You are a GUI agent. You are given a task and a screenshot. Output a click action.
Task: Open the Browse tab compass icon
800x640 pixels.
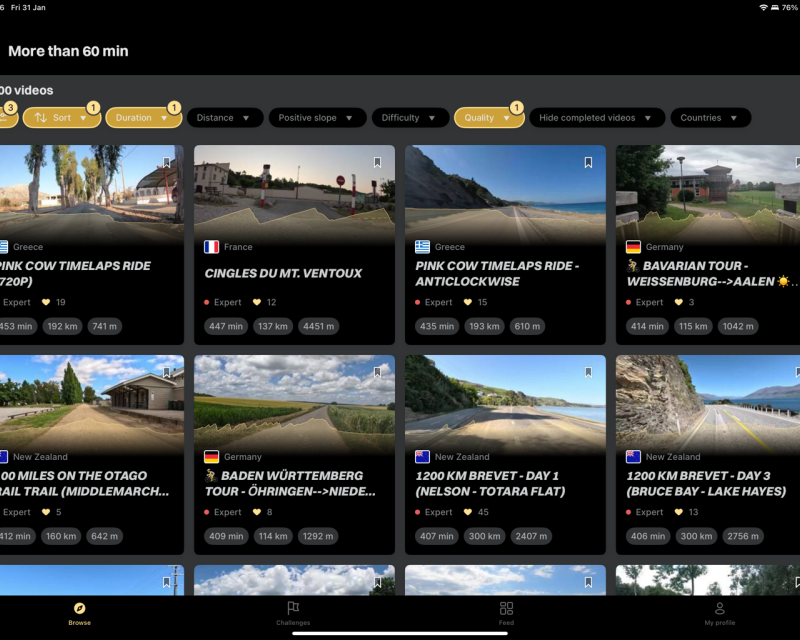pyautogui.click(x=78, y=608)
